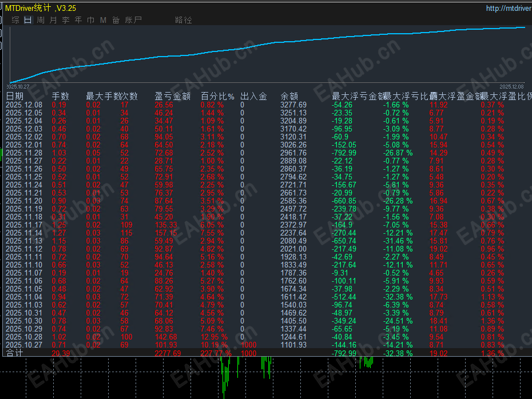Click the 出入金 column header
The height and width of the screenshot is (399, 532).
[x=253, y=96]
